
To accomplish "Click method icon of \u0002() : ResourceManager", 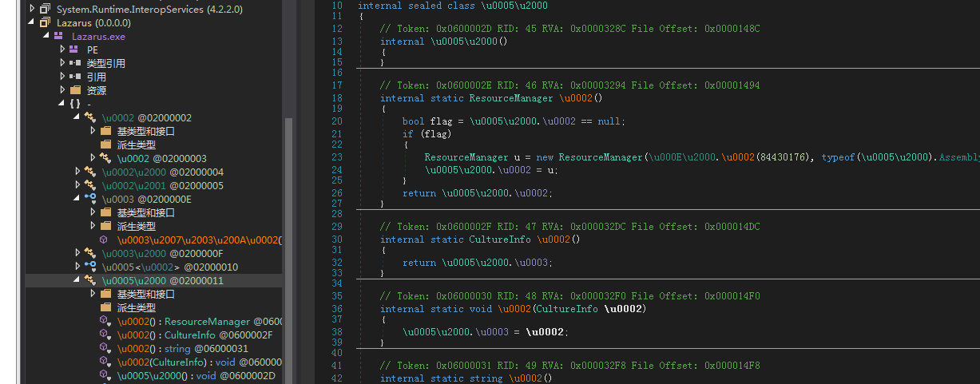I will click(105, 321).
